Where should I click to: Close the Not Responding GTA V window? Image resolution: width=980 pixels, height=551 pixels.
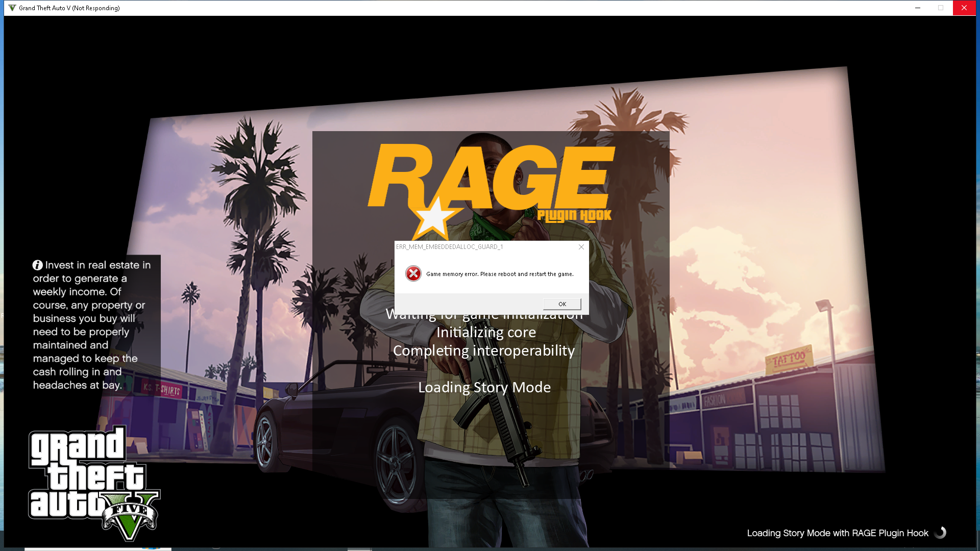964,8
